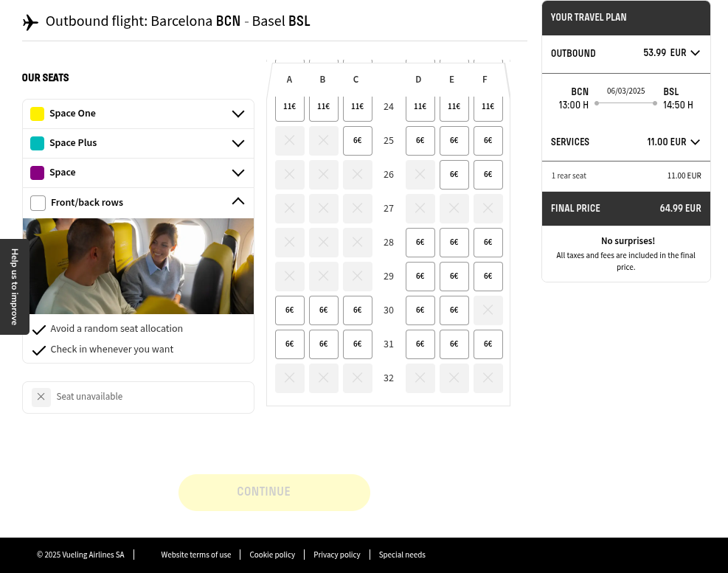Screen dimensions: 728x573
Task: Reserve seat 30B for 6€
Action: point(324,310)
